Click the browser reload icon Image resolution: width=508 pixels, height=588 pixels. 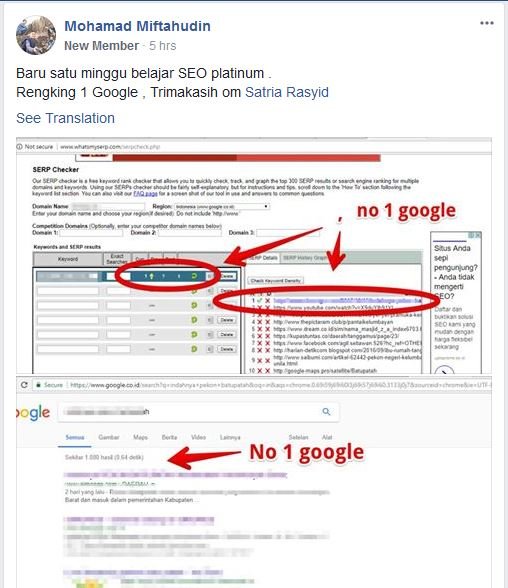[24, 385]
